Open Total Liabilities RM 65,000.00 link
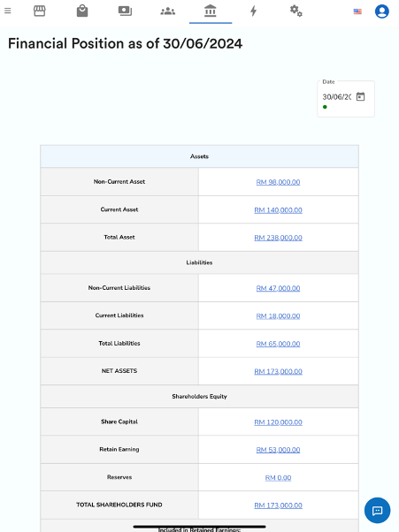Viewport: 399px width, 532px height. [x=278, y=344]
